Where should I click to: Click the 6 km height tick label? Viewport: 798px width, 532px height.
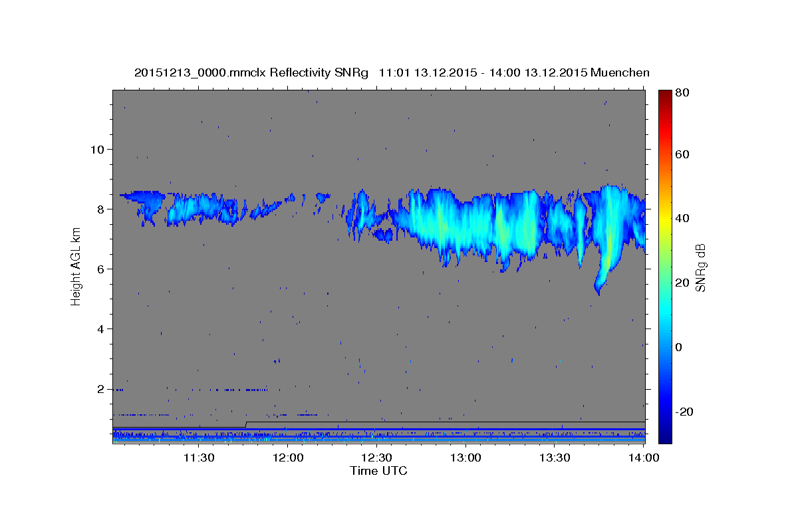click(102, 269)
